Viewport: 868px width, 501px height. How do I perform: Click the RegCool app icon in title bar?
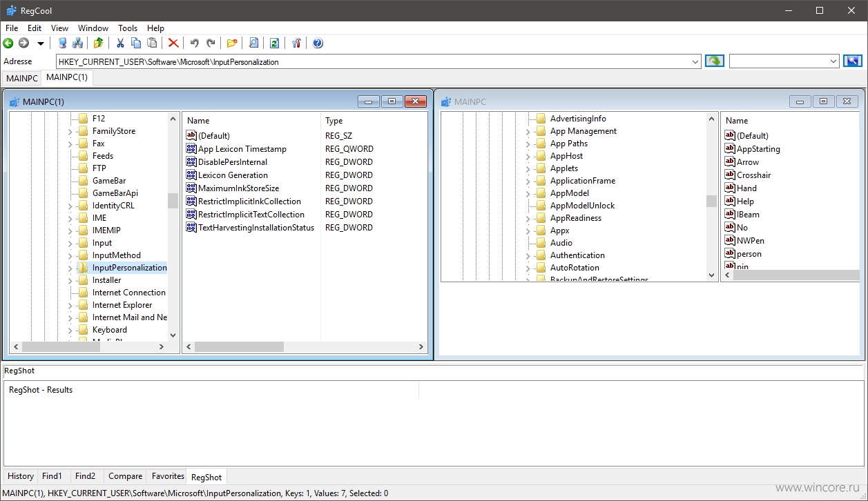click(12, 11)
